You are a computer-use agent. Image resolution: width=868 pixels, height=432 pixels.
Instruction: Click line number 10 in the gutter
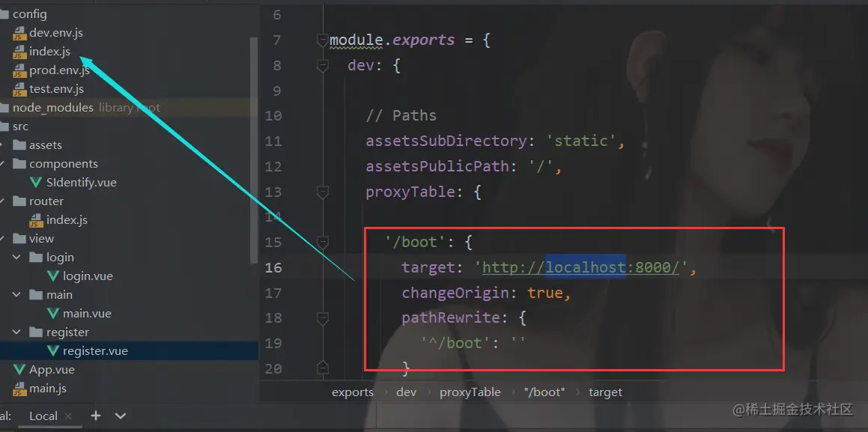click(273, 115)
